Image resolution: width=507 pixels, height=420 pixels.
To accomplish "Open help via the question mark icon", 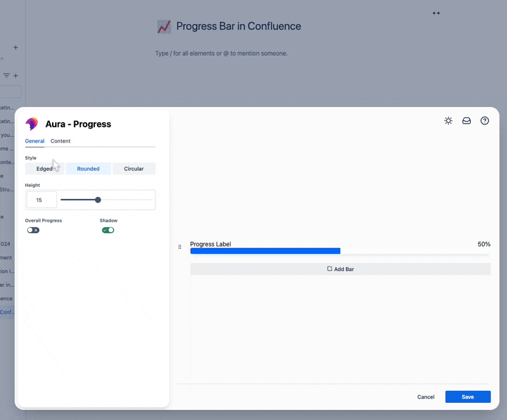I will click(x=484, y=120).
